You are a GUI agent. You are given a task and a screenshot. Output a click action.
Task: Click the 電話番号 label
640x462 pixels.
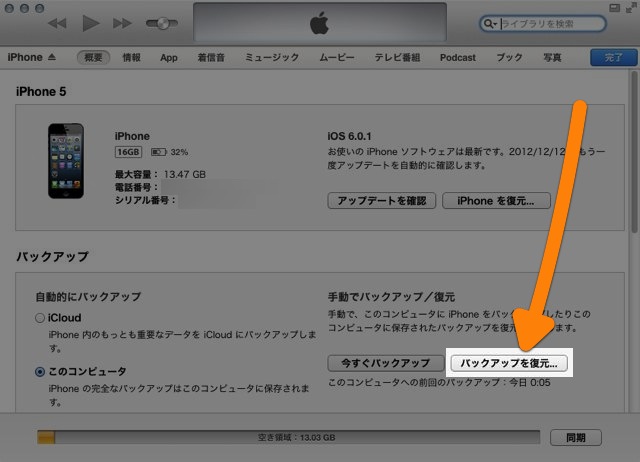[136, 188]
